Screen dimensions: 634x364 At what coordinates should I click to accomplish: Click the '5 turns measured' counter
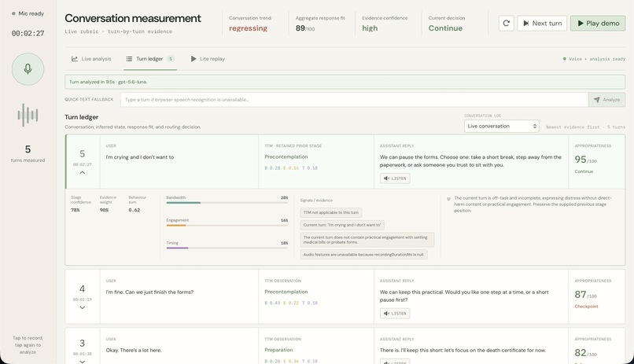pyautogui.click(x=28, y=153)
